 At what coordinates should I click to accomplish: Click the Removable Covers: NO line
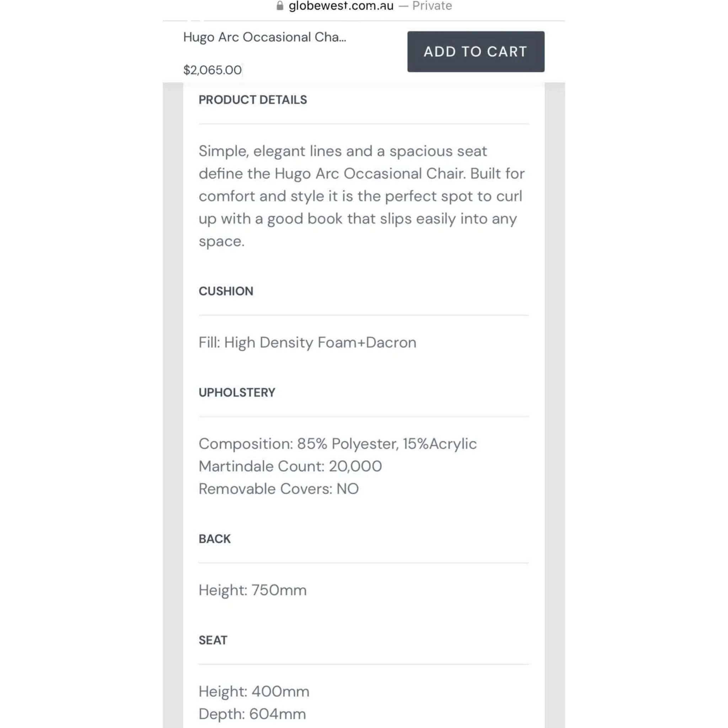pyautogui.click(x=278, y=489)
